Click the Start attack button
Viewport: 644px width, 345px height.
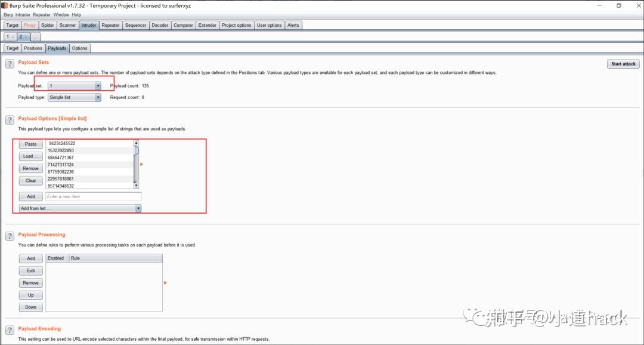623,64
